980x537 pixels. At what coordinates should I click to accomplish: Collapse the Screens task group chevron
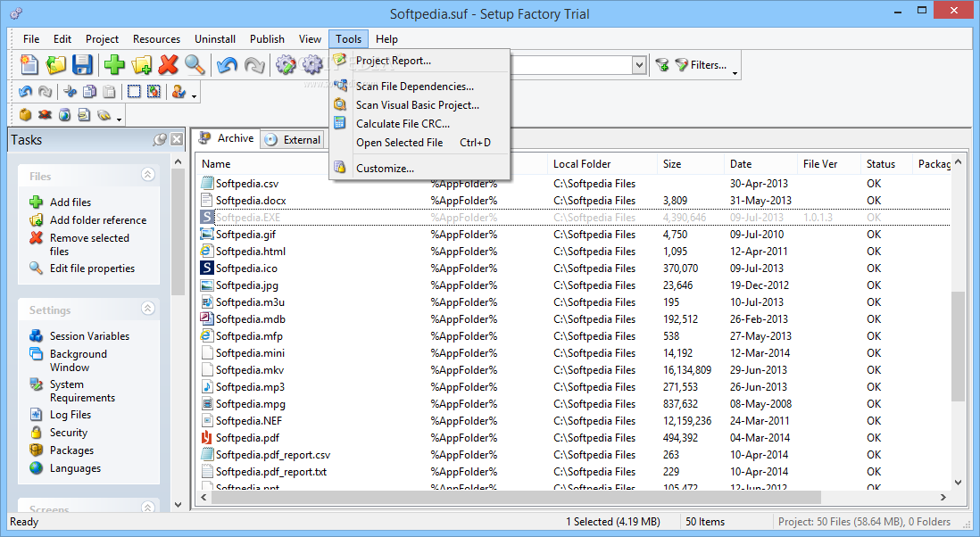(x=148, y=507)
